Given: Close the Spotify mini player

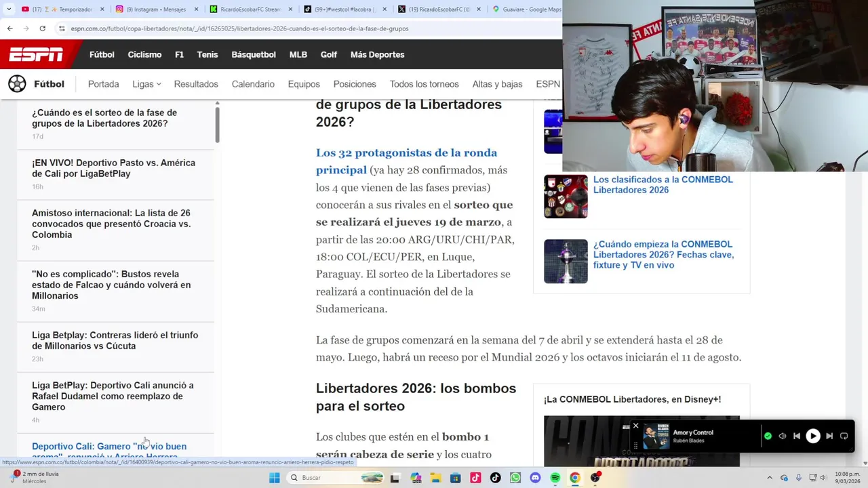Looking at the screenshot, I should (635, 426).
